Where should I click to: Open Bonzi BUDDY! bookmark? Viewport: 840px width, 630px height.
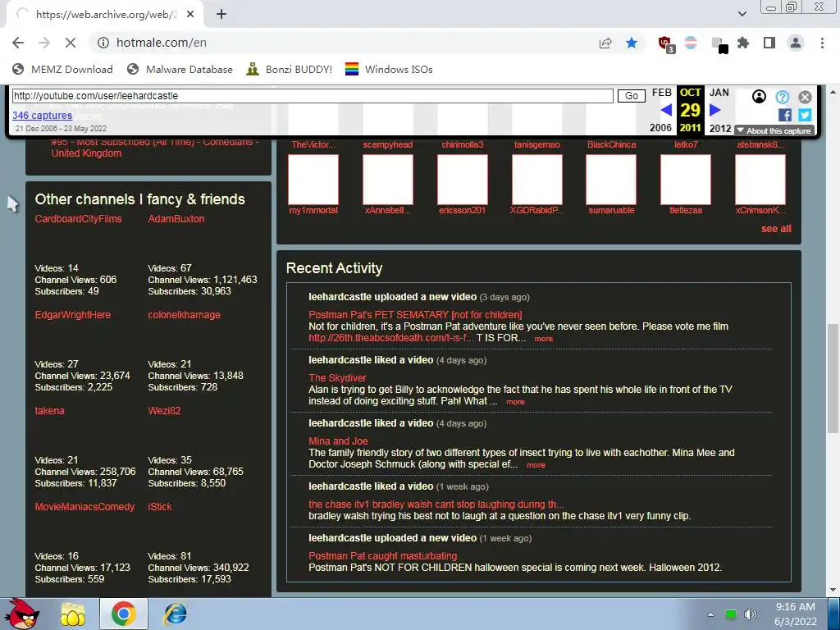290,69
